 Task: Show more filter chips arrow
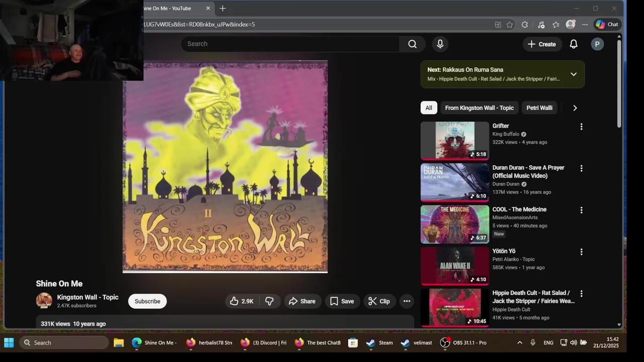[575, 108]
